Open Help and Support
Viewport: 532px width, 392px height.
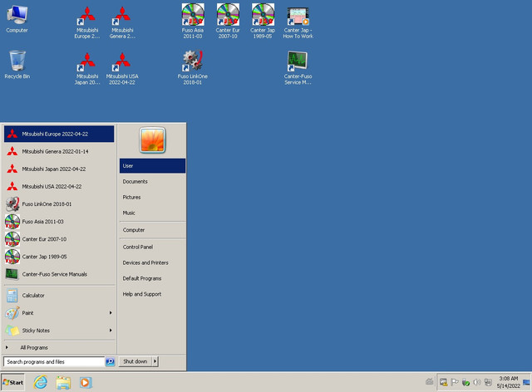click(x=152, y=294)
